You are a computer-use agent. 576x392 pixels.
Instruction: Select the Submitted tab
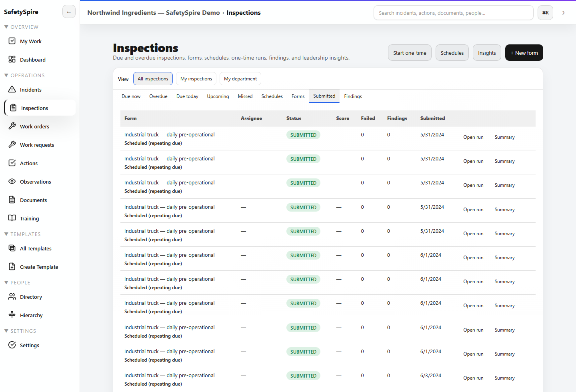324,96
